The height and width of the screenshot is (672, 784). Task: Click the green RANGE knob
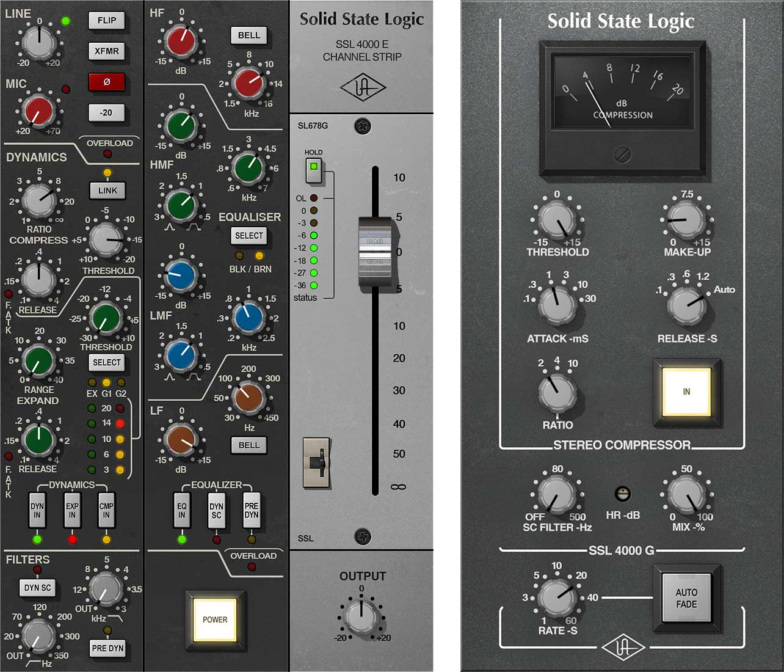pos(38,360)
